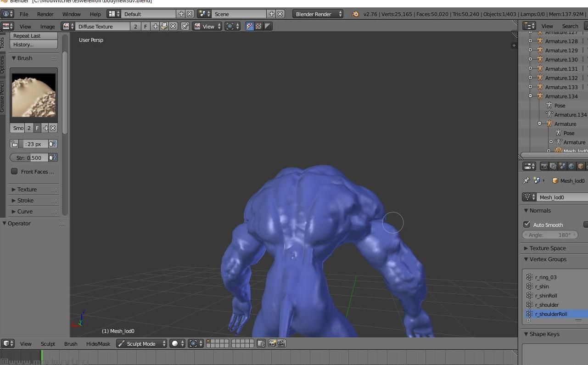Collapse the Brush panel
The width and height of the screenshot is (588, 365).
pyautogui.click(x=25, y=58)
